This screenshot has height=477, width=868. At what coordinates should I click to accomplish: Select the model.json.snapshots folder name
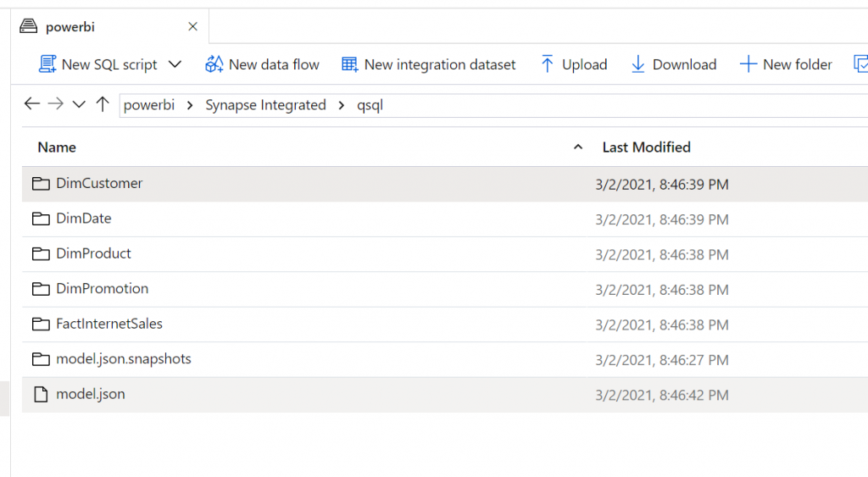[124, 359]
